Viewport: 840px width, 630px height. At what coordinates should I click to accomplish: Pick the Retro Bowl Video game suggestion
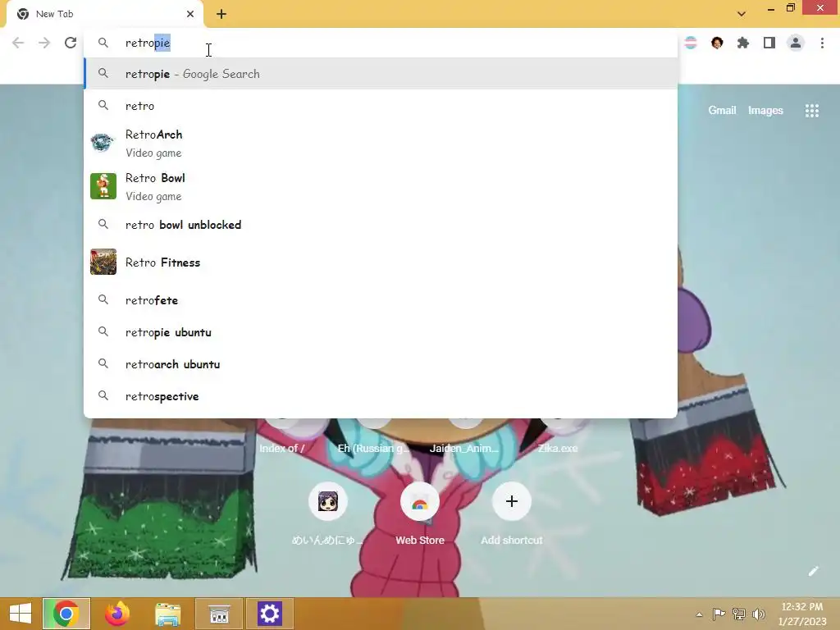[381, 186]
